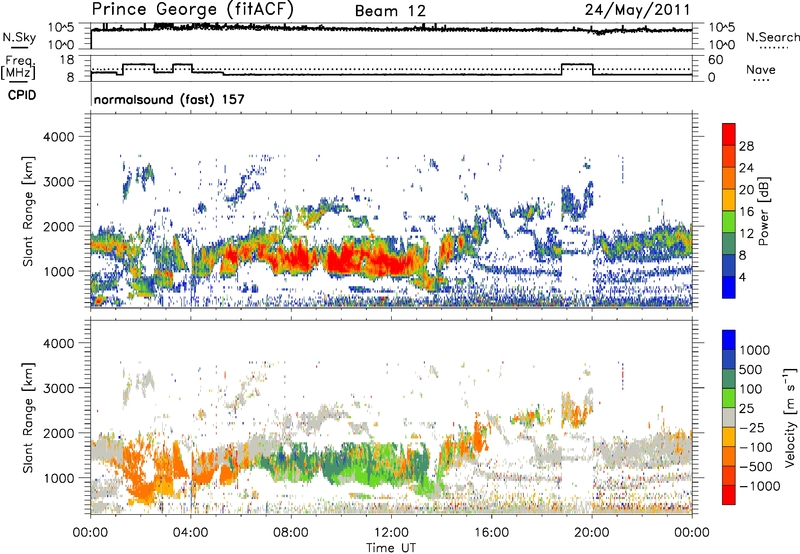Click the Power colorbar value '16'
Image resolution: width=800 pixels, height=554 pixels.
(746, 212)
